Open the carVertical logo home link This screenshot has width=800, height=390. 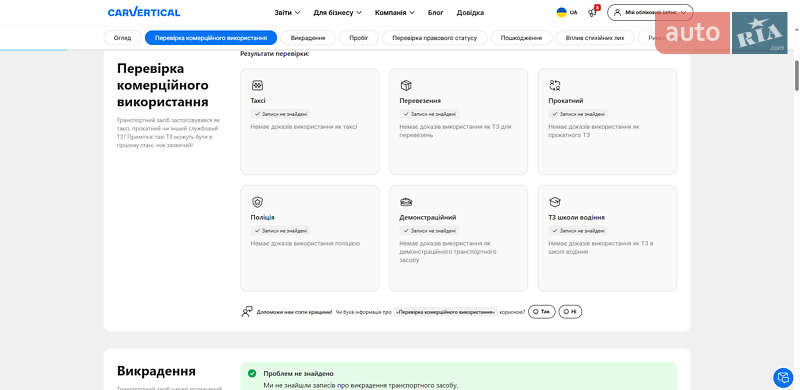click(144, 12)
